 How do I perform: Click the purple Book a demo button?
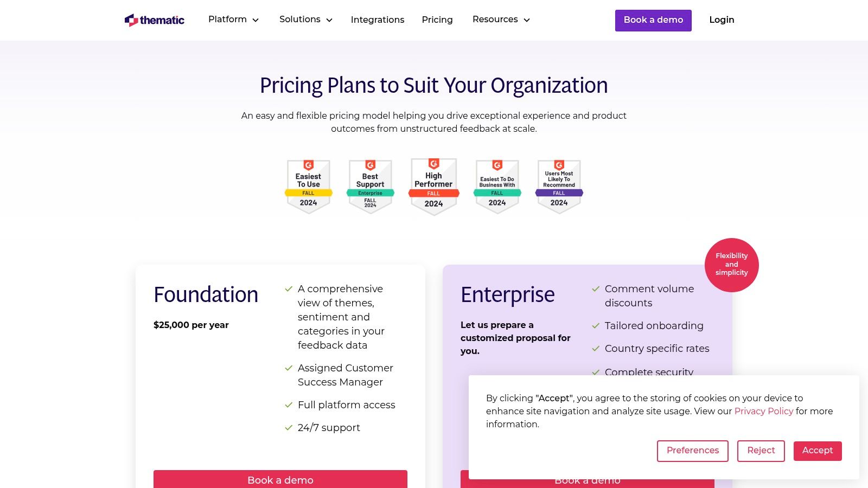click(653, 20)
